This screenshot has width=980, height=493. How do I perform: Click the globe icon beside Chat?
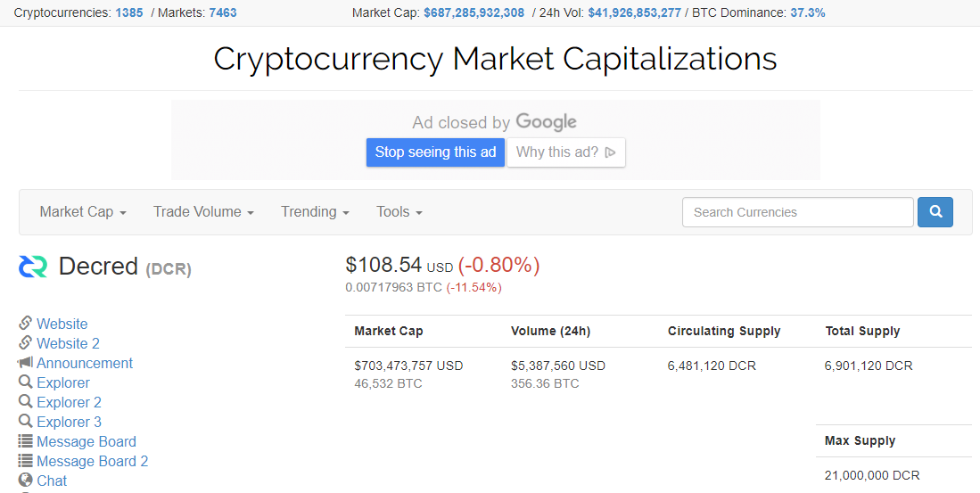coord(25,480)
